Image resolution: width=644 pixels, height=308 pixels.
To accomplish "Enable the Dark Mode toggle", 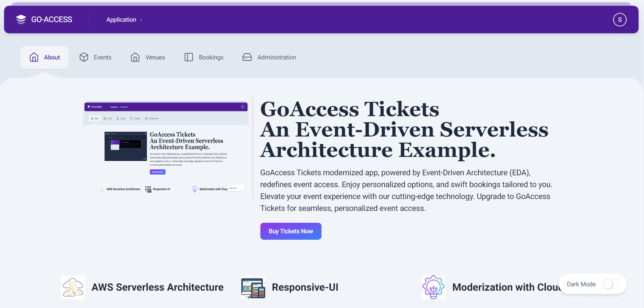I will (x=610, y=284).
